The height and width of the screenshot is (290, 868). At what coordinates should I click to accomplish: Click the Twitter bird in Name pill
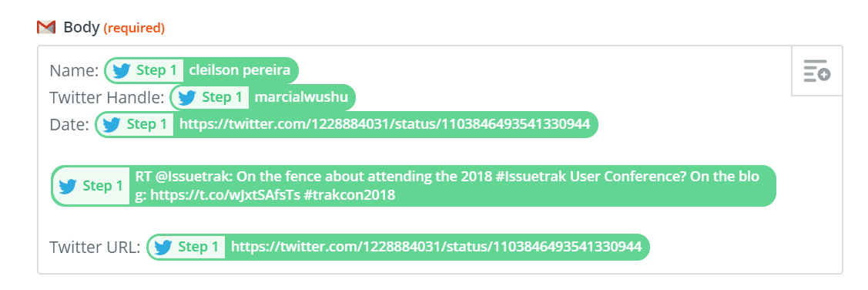point(121,70)
